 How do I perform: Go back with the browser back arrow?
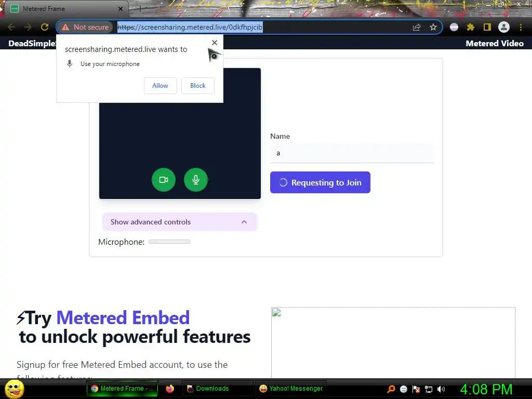[x=11, y=27]
